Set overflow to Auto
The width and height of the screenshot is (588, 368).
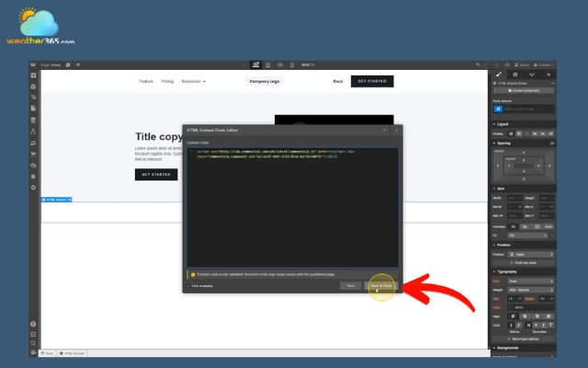point(548,226)
